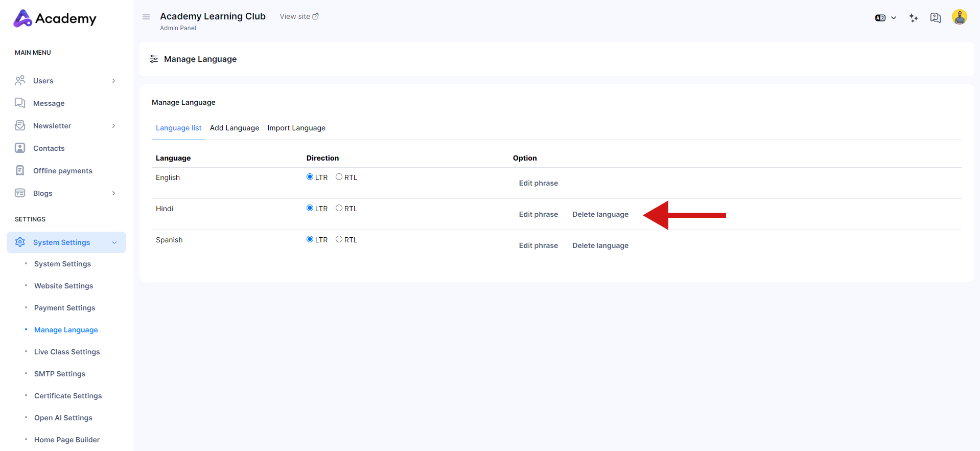The image size is (980, 451).
Task: Open the View site link
Action: 299,16
